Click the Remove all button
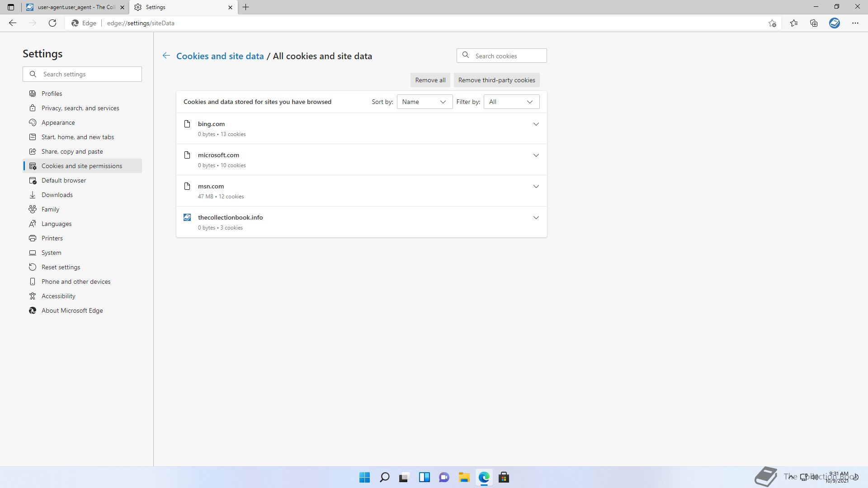Image resolution: width=868 pixels, height=488 pixels. click(x=430, y=80)
